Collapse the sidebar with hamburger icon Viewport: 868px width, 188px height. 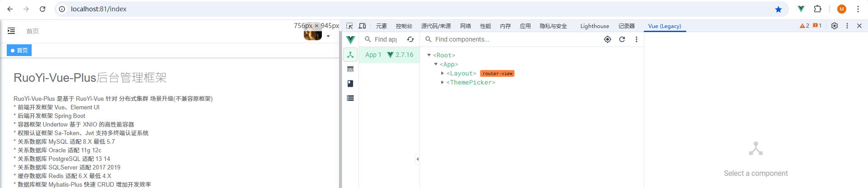(11, 31)
